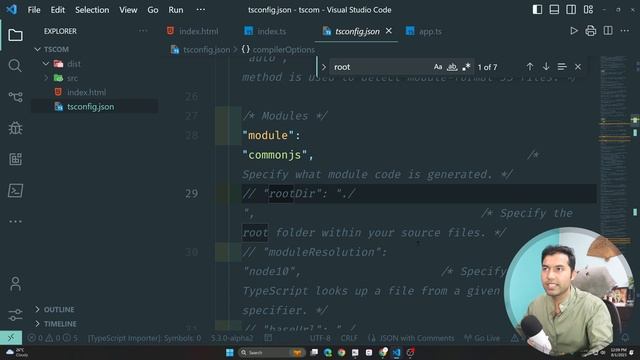The image size is (640, 360).
Task: Open the Extensions view
Action: (15, 159)
